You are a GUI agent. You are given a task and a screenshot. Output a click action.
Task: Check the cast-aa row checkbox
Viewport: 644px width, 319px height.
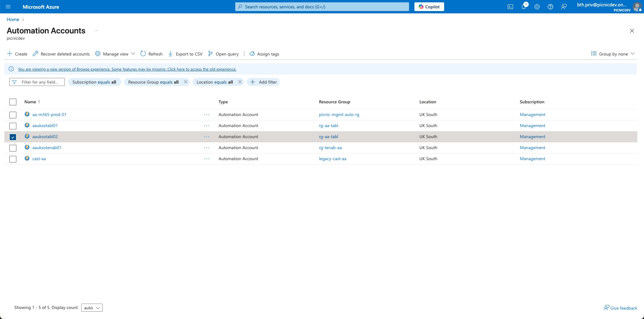click(x=13, y=159)
